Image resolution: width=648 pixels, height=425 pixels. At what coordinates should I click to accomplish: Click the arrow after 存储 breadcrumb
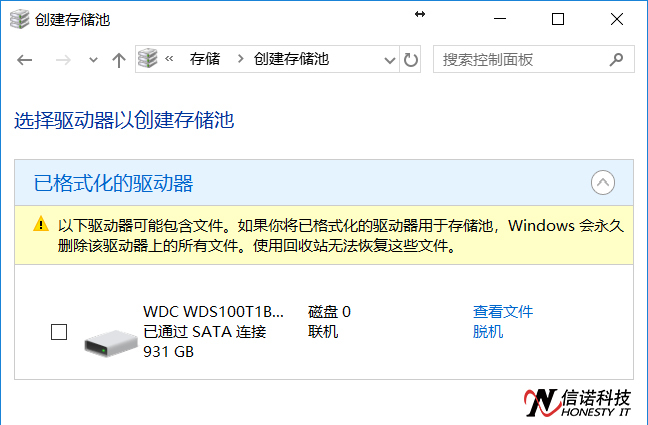(x=240, y=59)
